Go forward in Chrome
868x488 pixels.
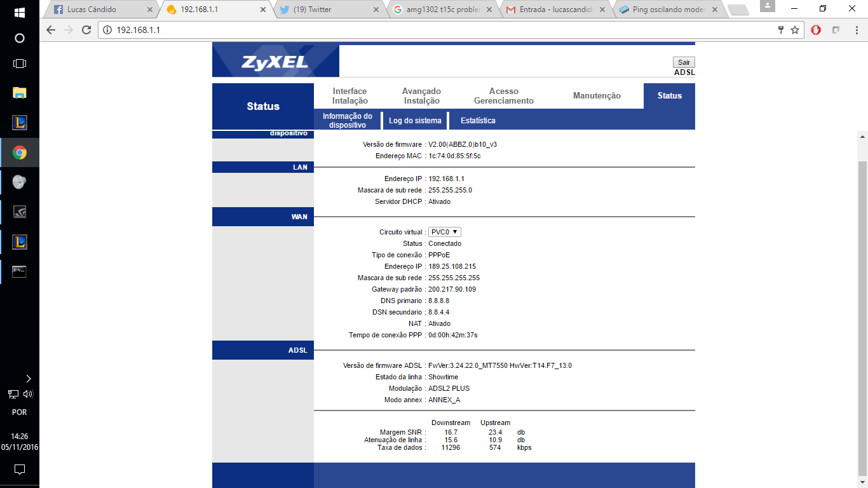tap(69, 30)
